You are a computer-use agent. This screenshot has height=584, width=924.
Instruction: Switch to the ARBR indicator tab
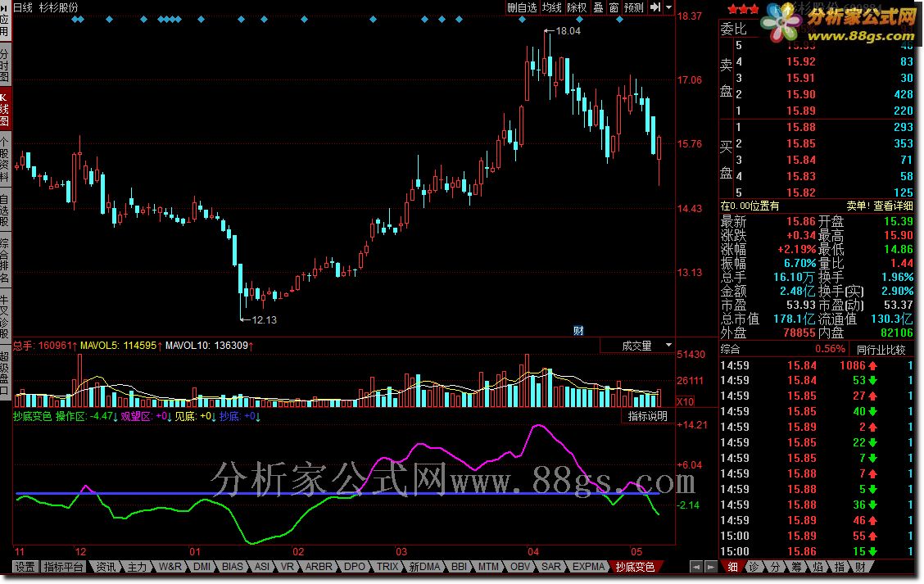(319, 567)
